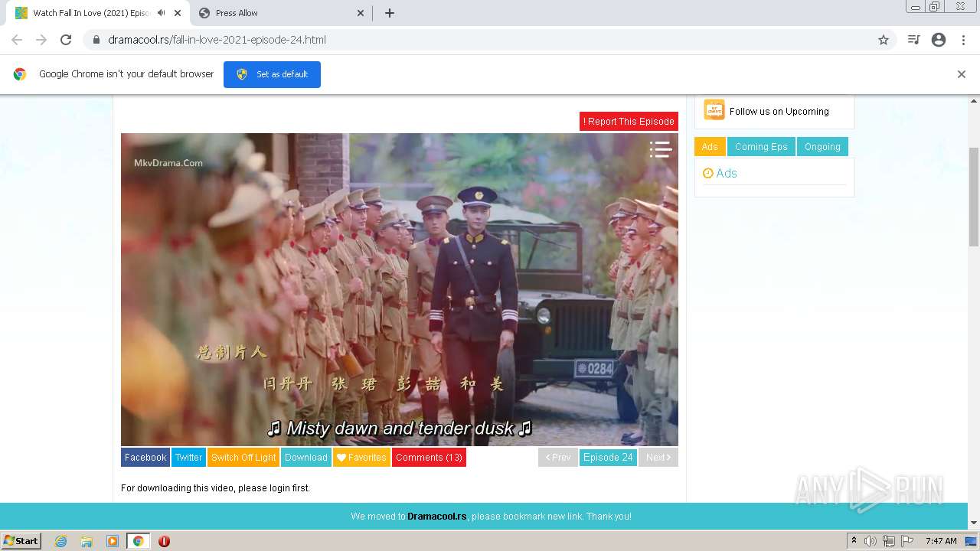Reload the page with the refresh icon
980x551 pixels.
point(66,40)
